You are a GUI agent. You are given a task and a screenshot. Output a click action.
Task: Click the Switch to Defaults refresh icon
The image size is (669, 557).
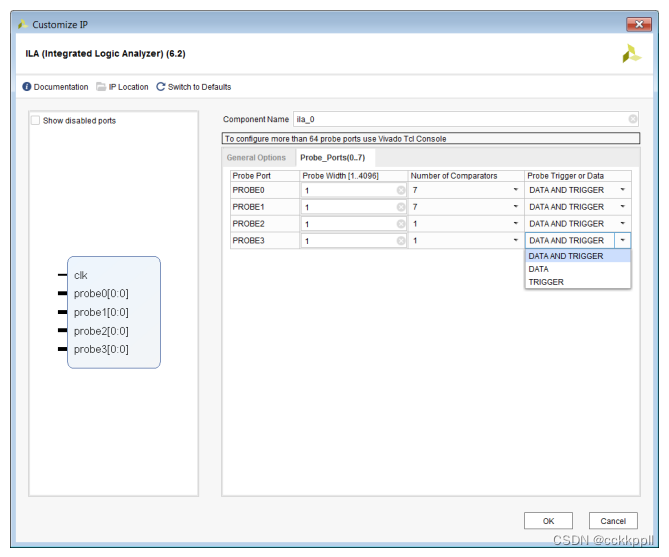click(160, 87)
